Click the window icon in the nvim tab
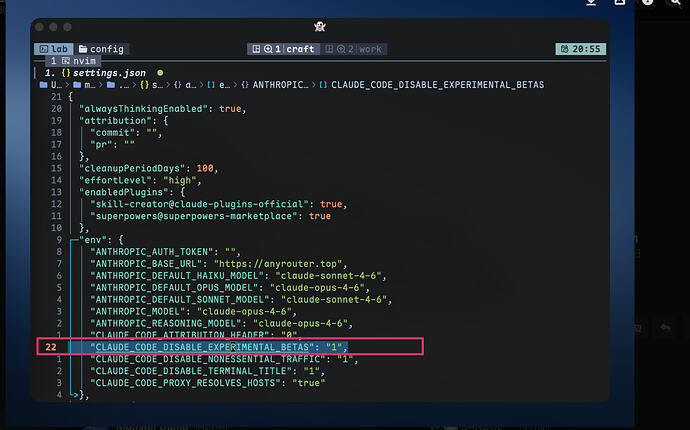This screenshot has height=430, width=690. (66, 61)
